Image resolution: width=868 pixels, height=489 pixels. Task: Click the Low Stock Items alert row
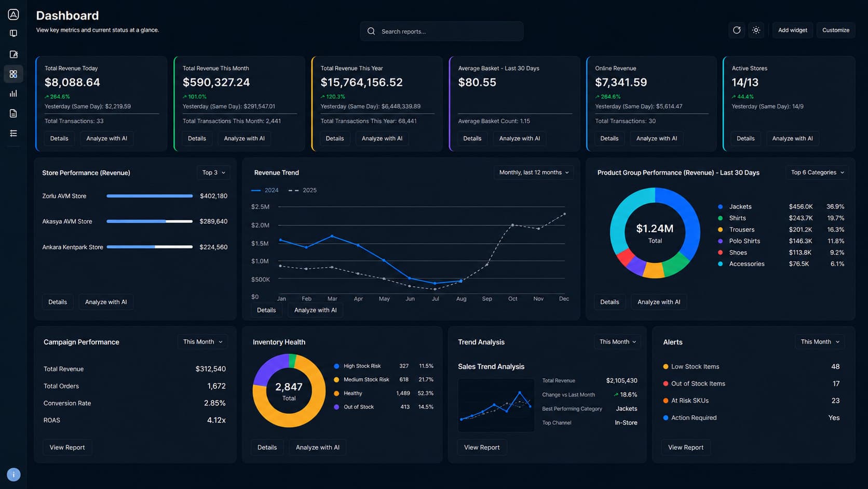[751, 366]
